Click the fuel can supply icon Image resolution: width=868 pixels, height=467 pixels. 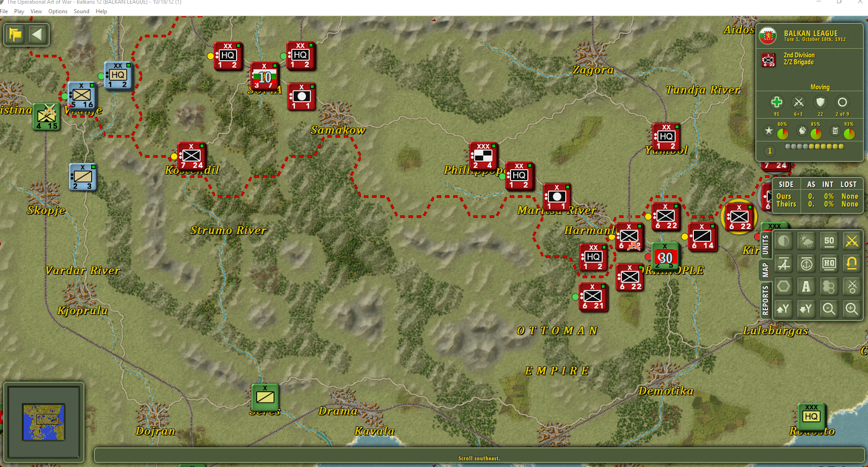(x=835, y=131)
